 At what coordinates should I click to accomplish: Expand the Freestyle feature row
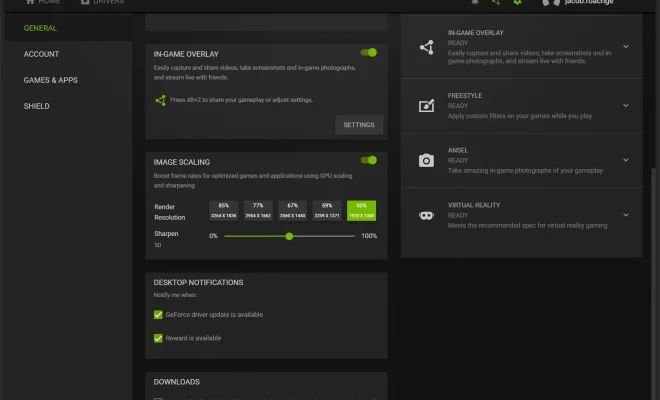pos(626,106)
